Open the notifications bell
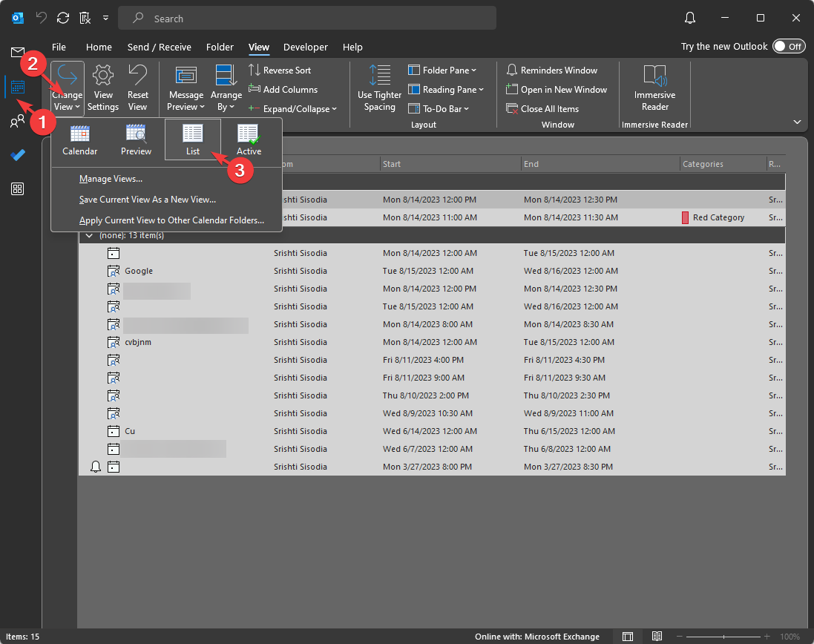The width and height of the screenshot is (814, 644). tap(689, 18)
